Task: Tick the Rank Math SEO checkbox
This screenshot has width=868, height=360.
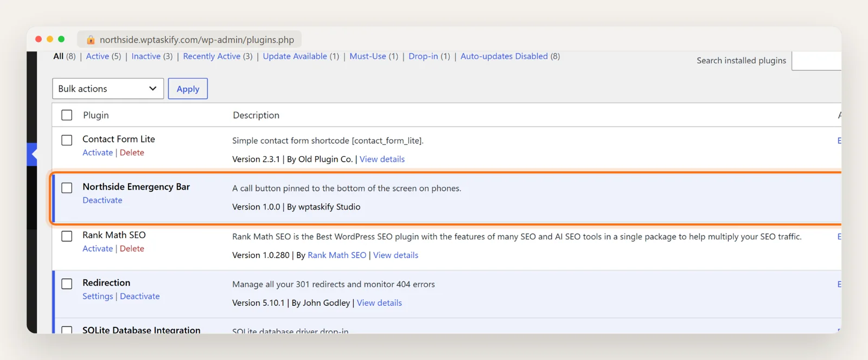Action: tap(67, 236)
